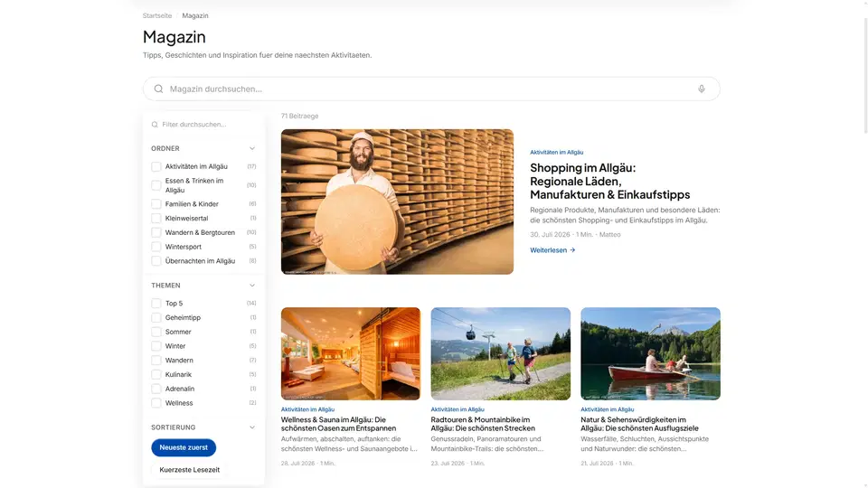The width and height of the screenshot is (868, 488).
Task: Open the rowing boat lake thumbnail
Action: [650, 353]
